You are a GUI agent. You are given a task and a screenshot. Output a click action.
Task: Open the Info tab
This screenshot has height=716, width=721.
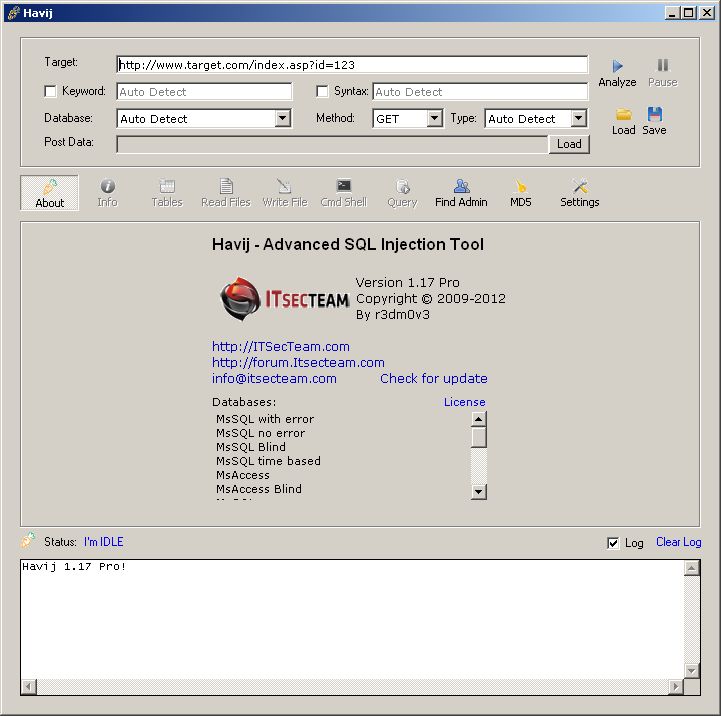[x=108, y=193]
